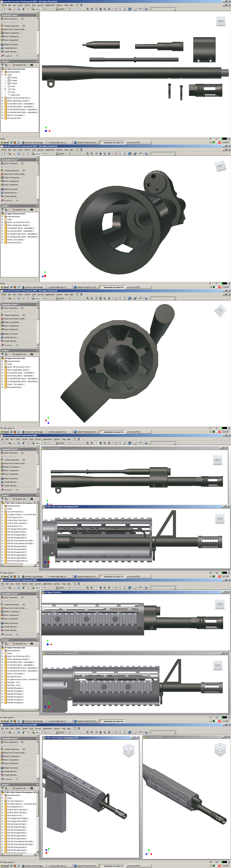This screenshot has height=868, width=231.
Task: Collapse the expanded Origin node showing YZ Plane
Action: (2, 75)
